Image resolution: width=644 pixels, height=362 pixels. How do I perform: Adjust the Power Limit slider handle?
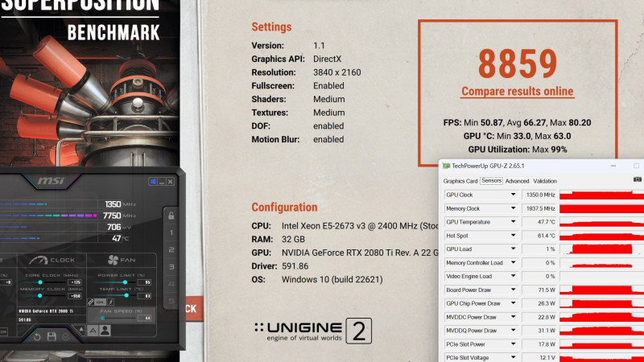tap(125, 282)
